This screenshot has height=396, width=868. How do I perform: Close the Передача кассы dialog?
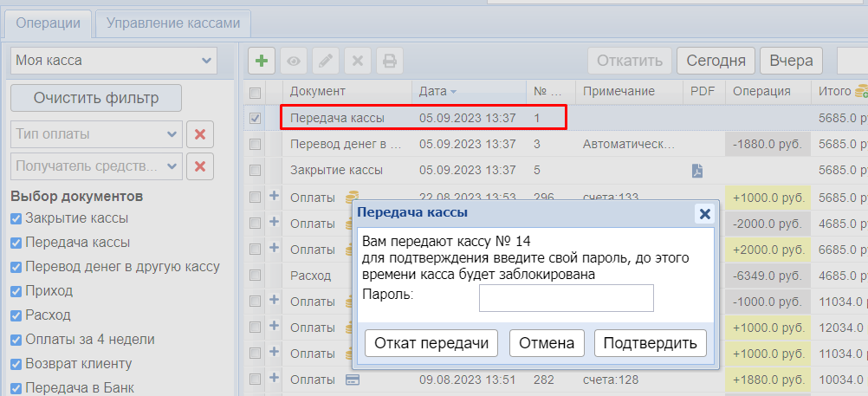pos(704,213)
